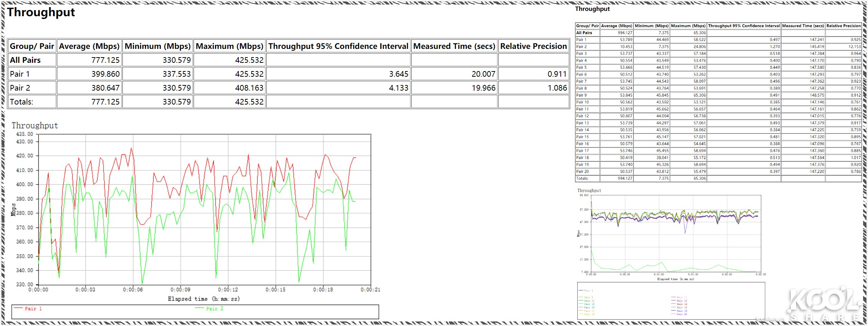Click the Pair 2 relative precision 12.153

click(854, 47)
